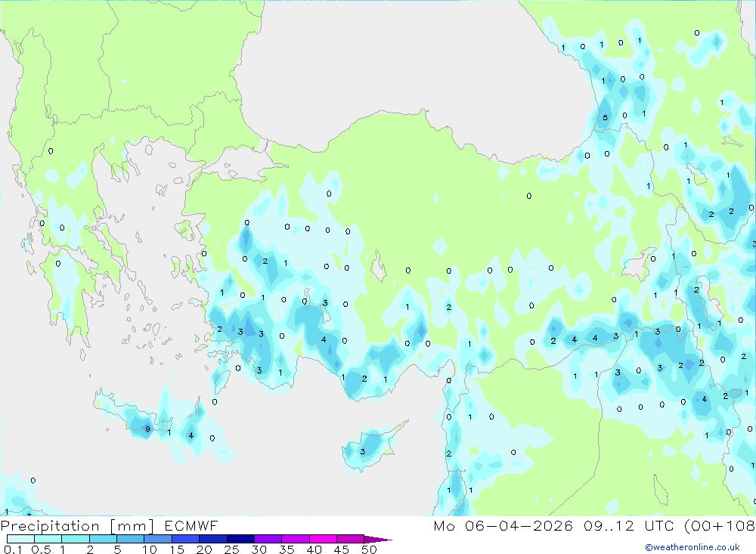The width and height of the screenshot is (756, 554).
Task: Choose the 30–35 mm violet legend swatch
Action: point(268,539)
